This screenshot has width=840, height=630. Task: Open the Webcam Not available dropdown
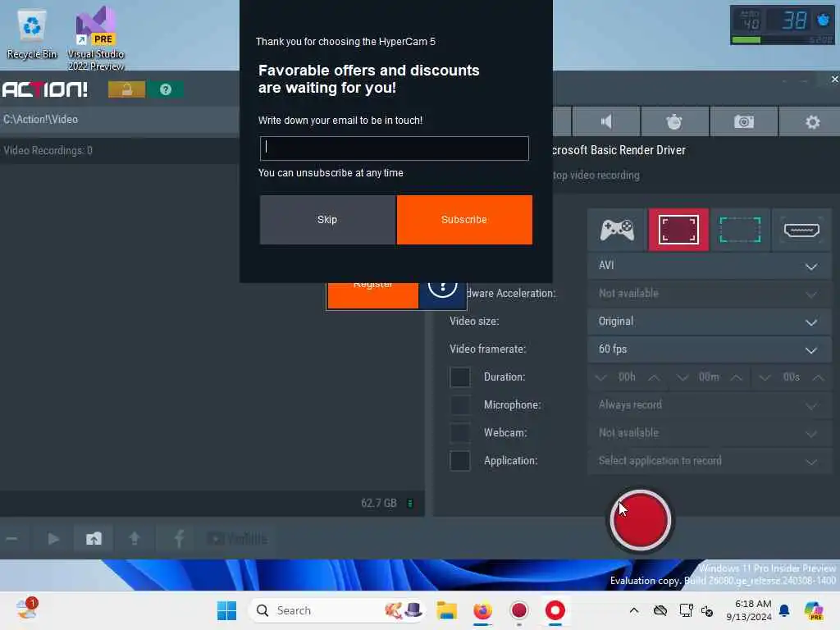(710, 433)
